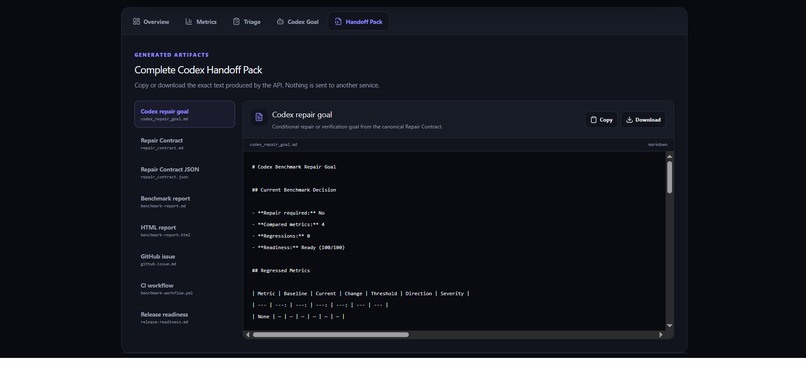Click the 'Compared metrics: 4' line
This screenshot has height=372, width=806.
288,225
